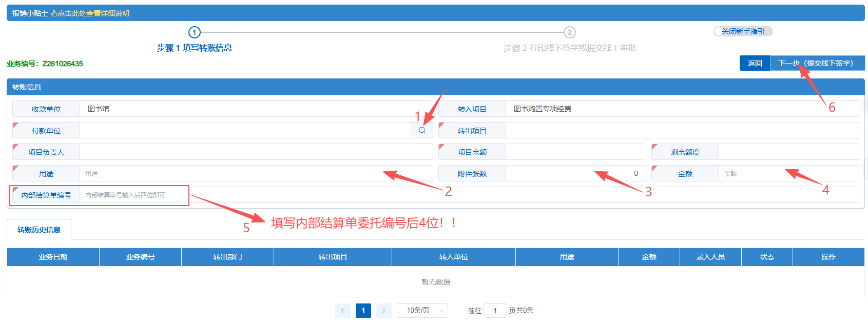
Task: Click step 2 circle indicator
Action: (569, 32)
